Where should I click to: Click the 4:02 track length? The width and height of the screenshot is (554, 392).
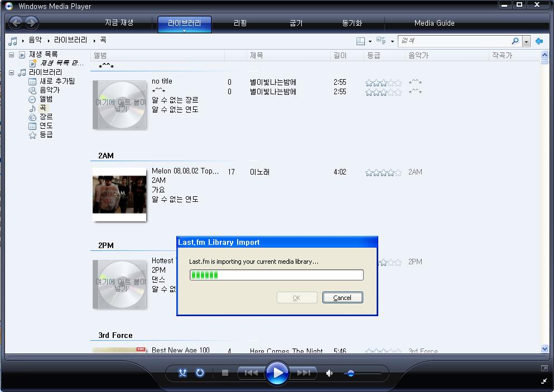(x=340, y=172)
